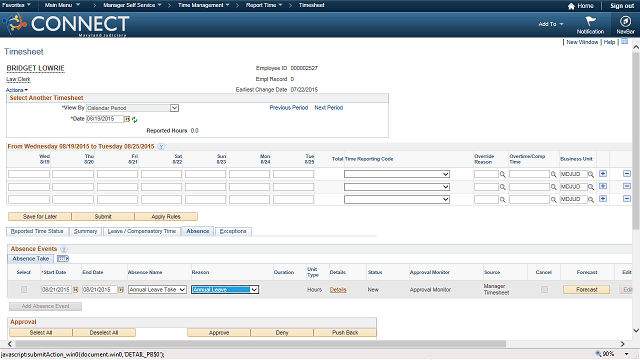
Task: Open the Notification flag icon
Action: (590, 21)
